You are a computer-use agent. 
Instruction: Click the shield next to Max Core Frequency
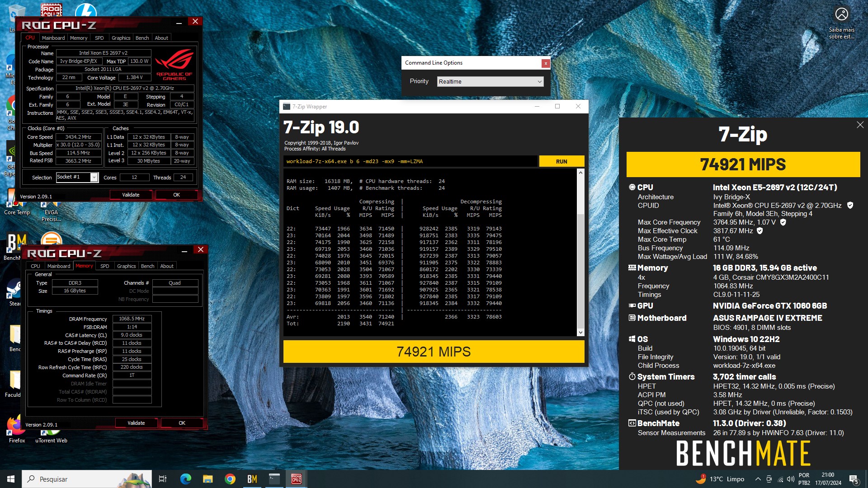783,222
